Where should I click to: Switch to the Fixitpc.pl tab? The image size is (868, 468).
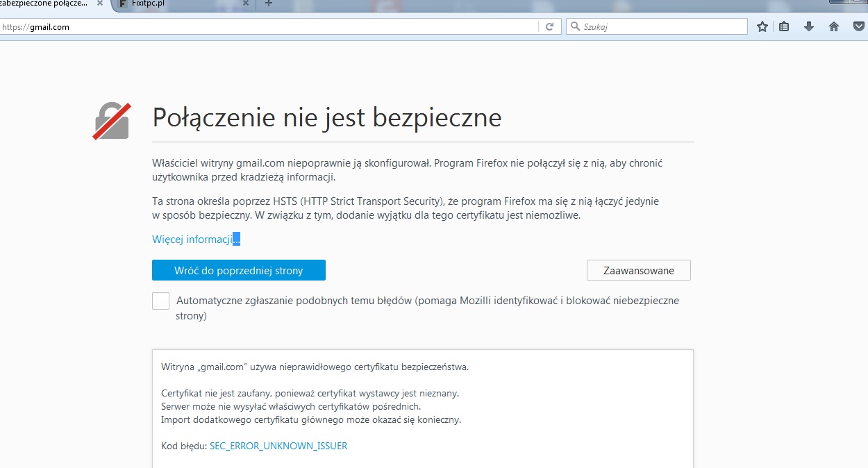tap(183, 3)
